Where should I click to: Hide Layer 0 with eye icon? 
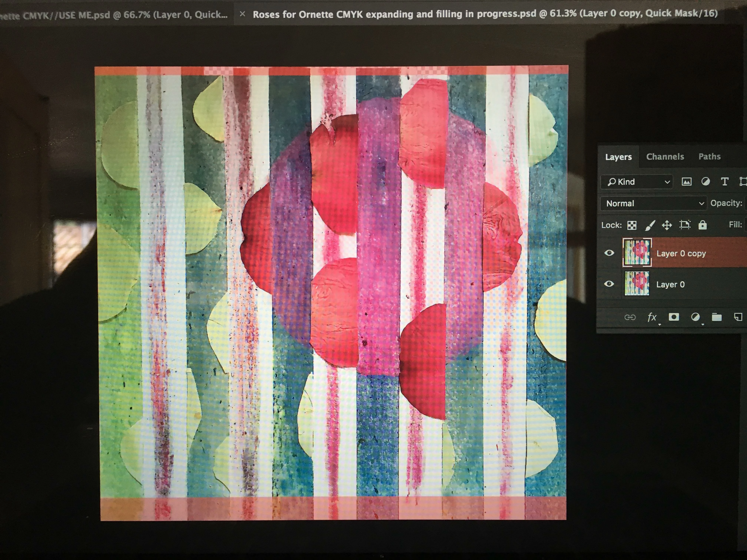609,284
